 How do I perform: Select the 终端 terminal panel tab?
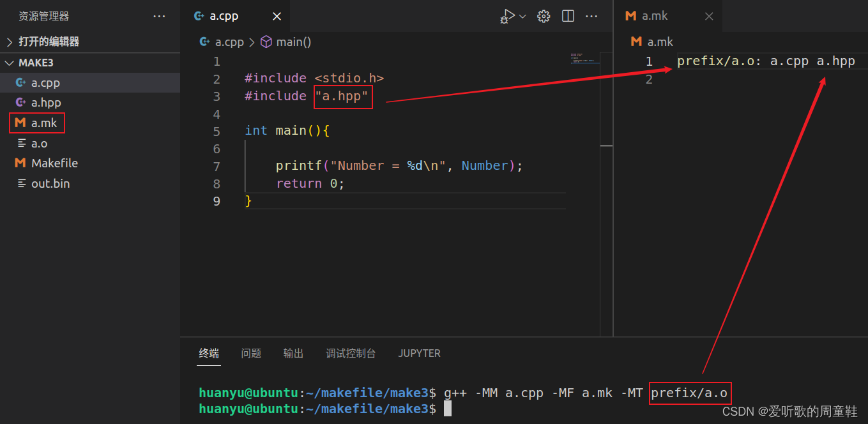point(209,353)
